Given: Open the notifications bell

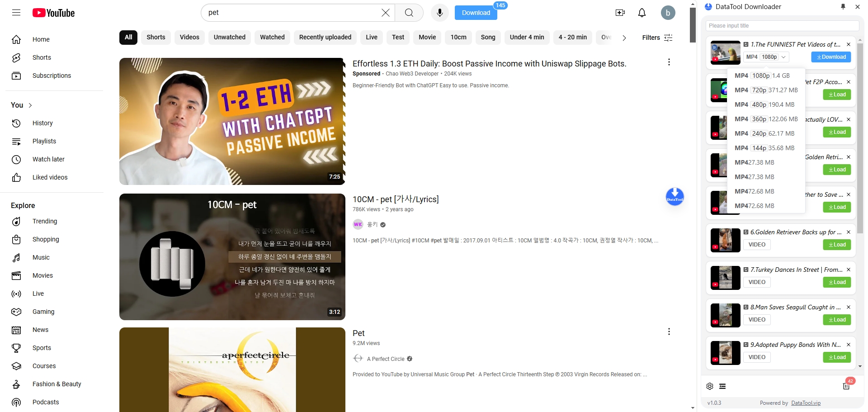Looking at the screenshot, I should click(x=642, y=13).
